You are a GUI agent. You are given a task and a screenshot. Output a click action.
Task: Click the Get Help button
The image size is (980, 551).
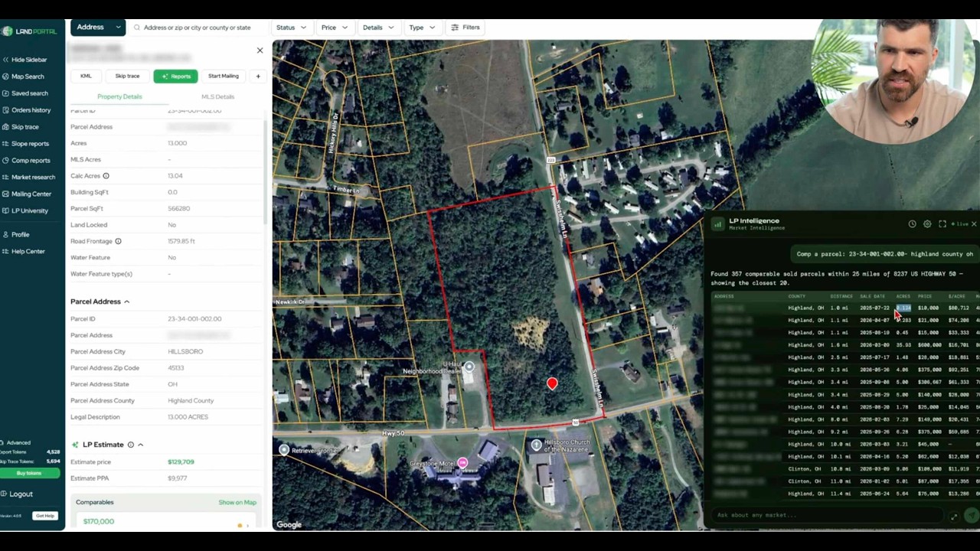(45, 516)
